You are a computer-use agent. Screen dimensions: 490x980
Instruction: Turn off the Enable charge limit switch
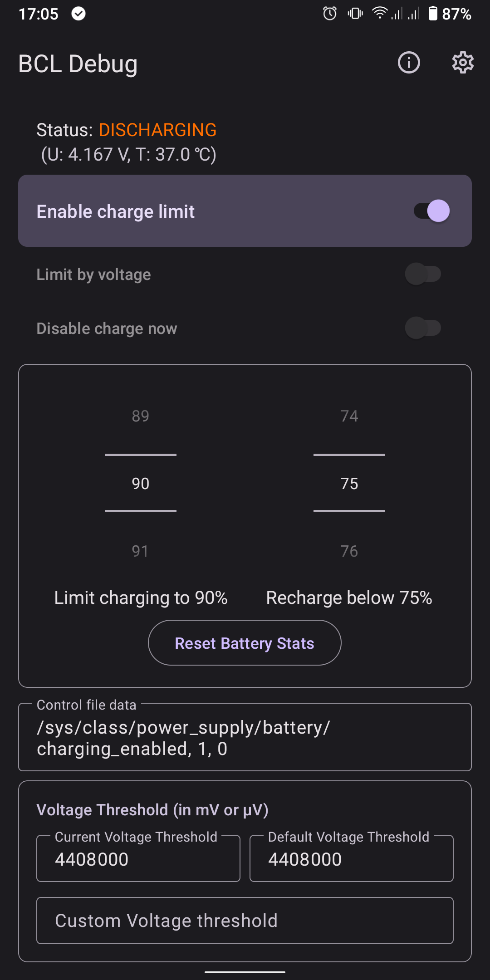point(431,211)
